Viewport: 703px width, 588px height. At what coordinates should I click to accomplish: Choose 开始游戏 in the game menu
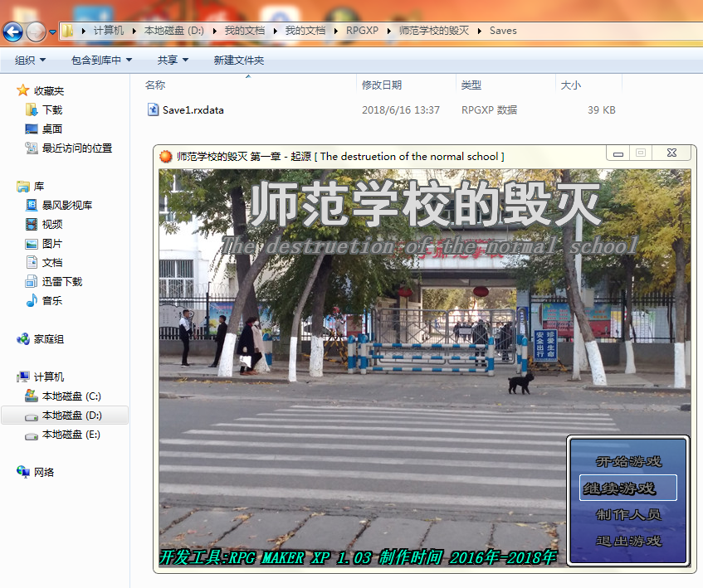628,461
